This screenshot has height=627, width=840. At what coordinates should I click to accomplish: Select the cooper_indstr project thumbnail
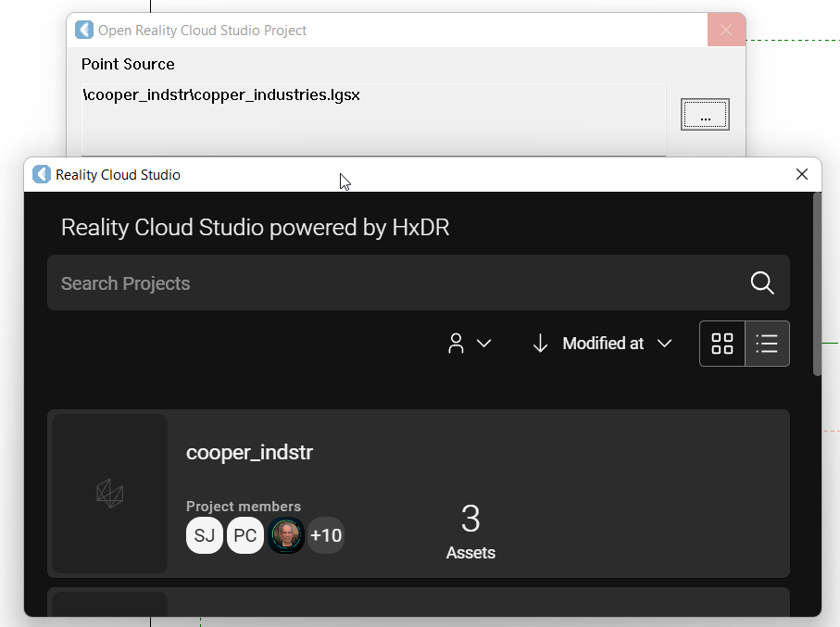(x=110, y=493)
